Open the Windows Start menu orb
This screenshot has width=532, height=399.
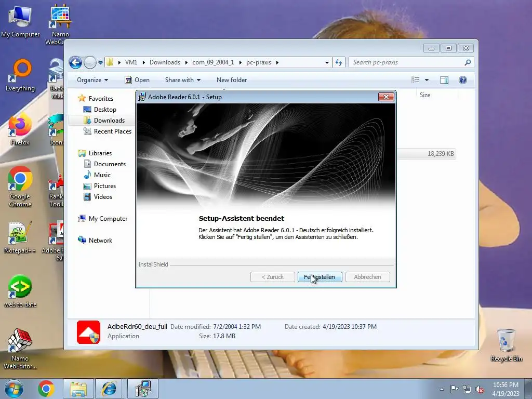coord(14,389)
